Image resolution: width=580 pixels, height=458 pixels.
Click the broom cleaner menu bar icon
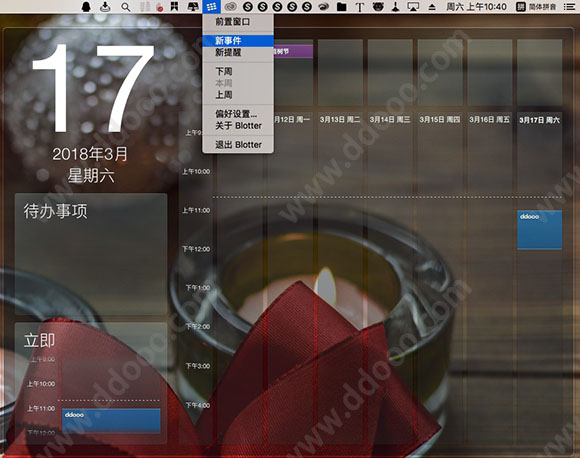tap(395, 7)
